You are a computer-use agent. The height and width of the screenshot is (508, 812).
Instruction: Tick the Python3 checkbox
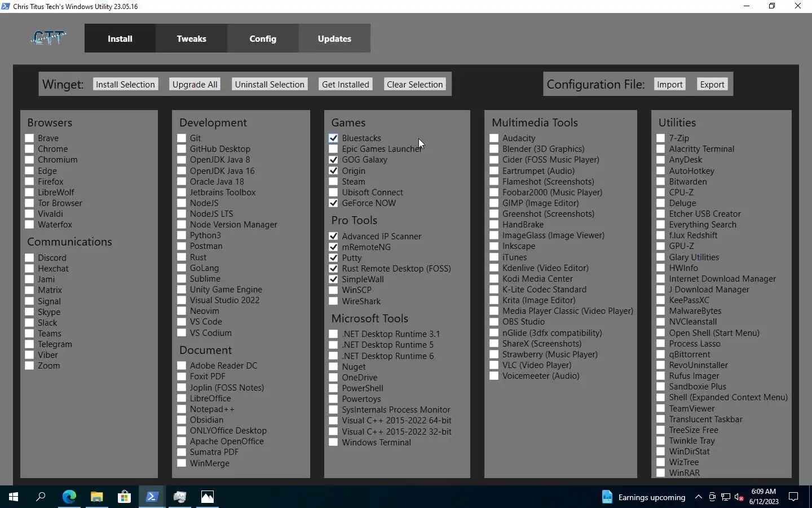(182, 235)
